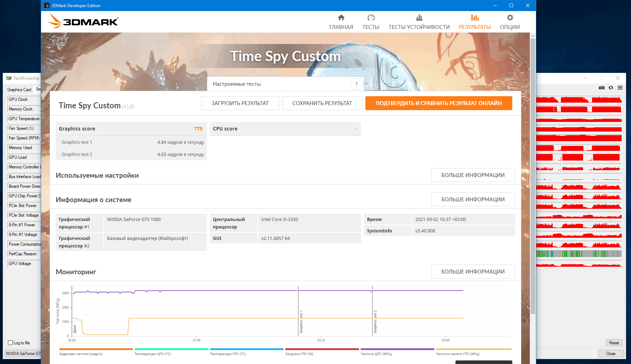Toggle the Температура ГПУ blue legend

coord(247,351)
